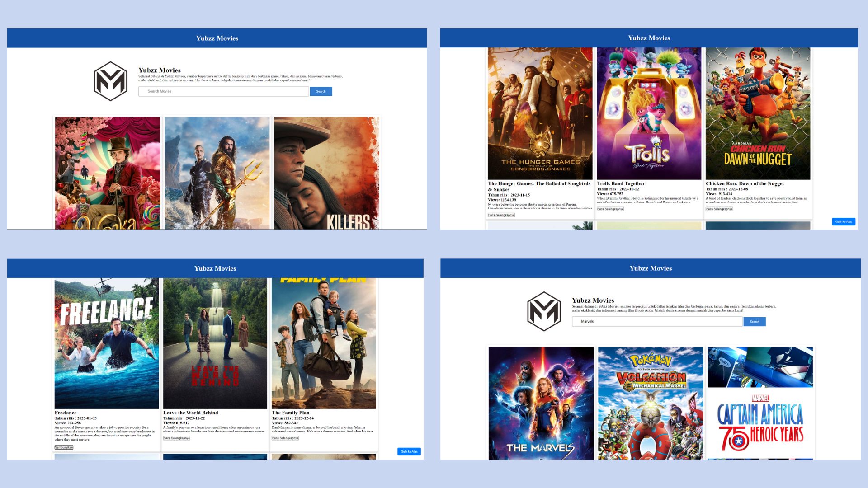Click 'Tahun rilis : 2023-10-12' text
This screenshot has height=488, width=868.
[x=618, y=189]
